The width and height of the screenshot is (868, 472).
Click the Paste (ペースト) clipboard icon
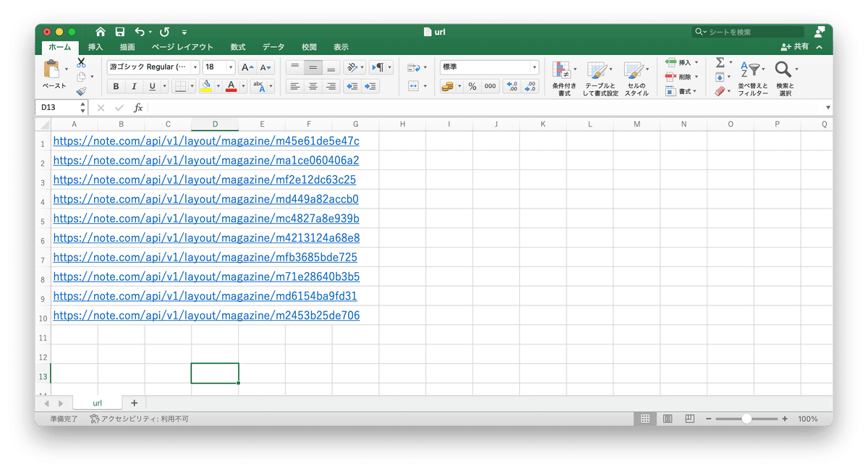click(x=52, y=69)
